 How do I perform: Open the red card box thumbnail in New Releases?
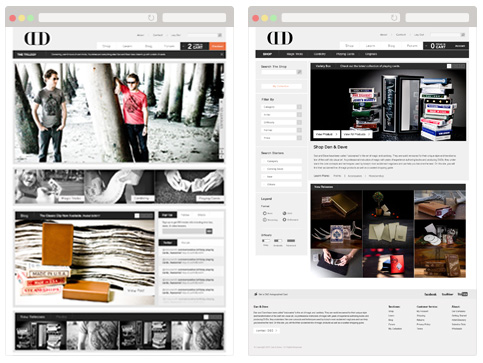(388, 263)
